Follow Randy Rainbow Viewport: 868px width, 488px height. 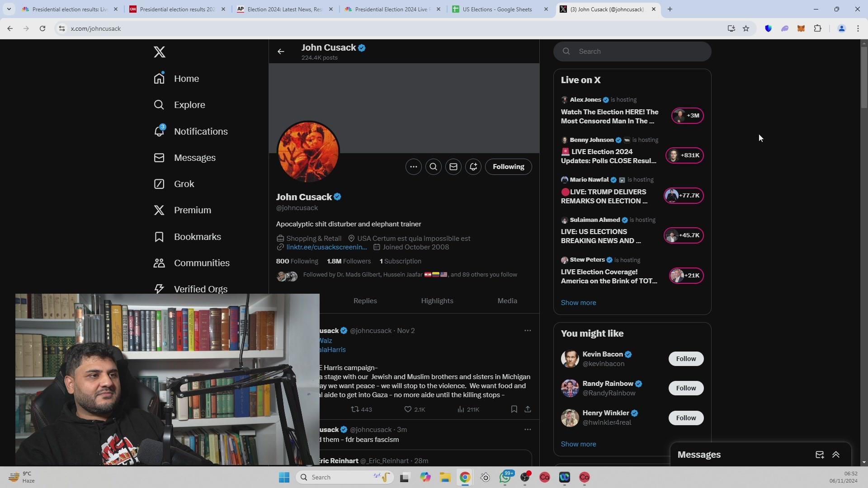pyautogui.click(x=686, y=388)
